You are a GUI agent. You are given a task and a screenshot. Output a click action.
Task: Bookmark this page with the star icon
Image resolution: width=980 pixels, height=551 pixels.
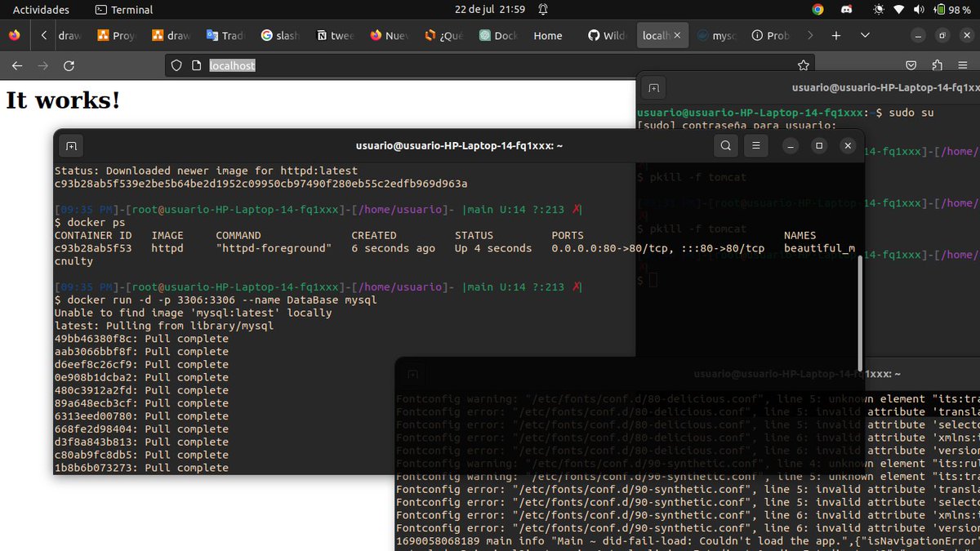point(804,65)
